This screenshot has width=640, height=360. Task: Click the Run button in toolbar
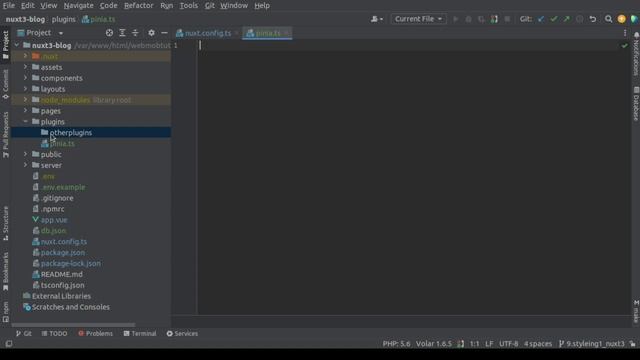(456, 19)
